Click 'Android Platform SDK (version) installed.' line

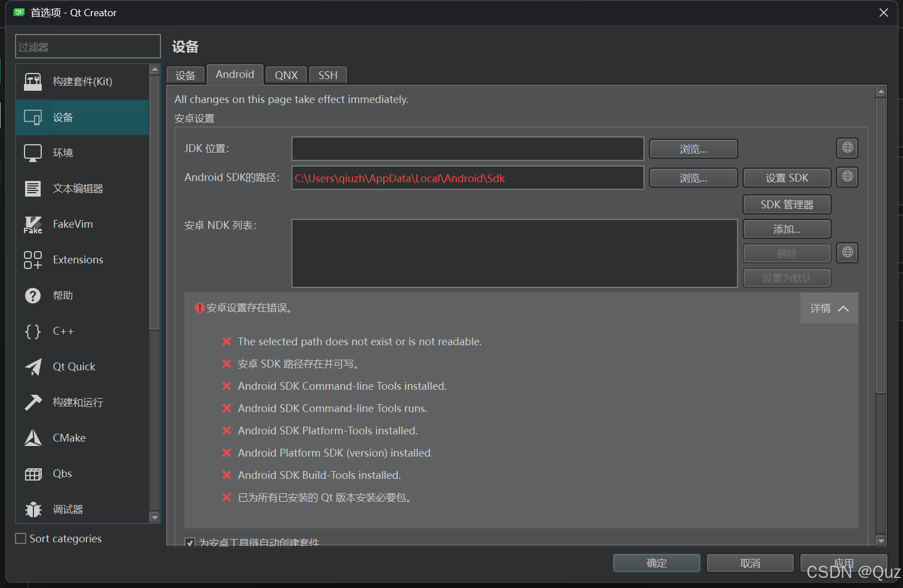(335, 453)
